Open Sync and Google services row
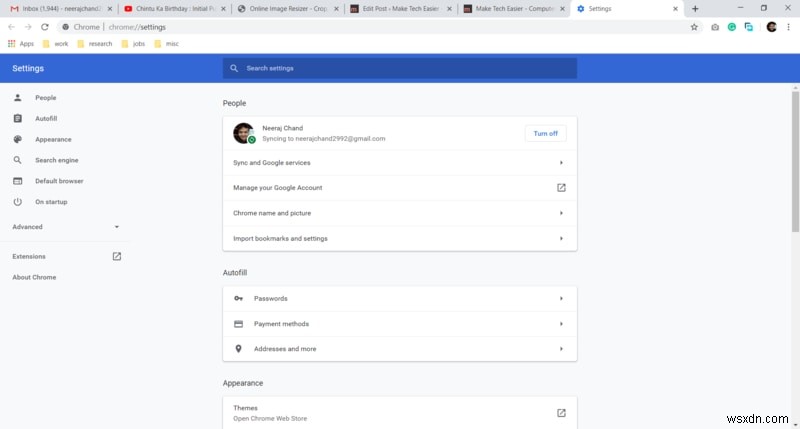 (x=399, y=163)
